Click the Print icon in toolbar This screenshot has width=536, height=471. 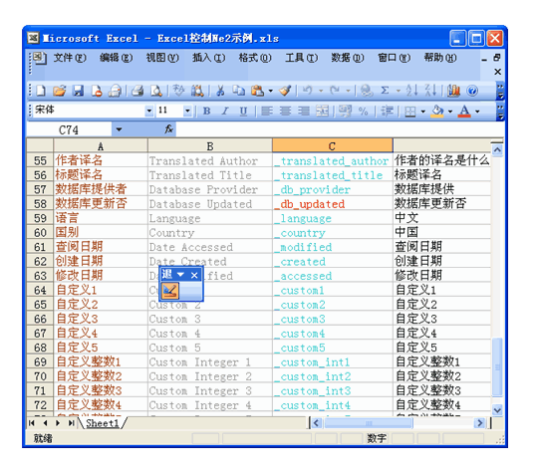138,91
